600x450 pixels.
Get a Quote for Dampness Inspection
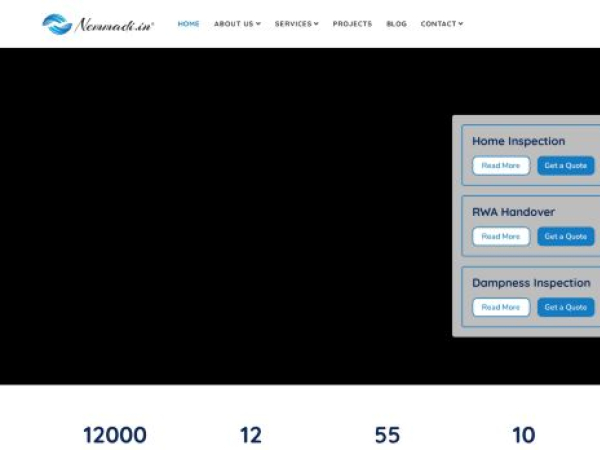click(565, 307)
